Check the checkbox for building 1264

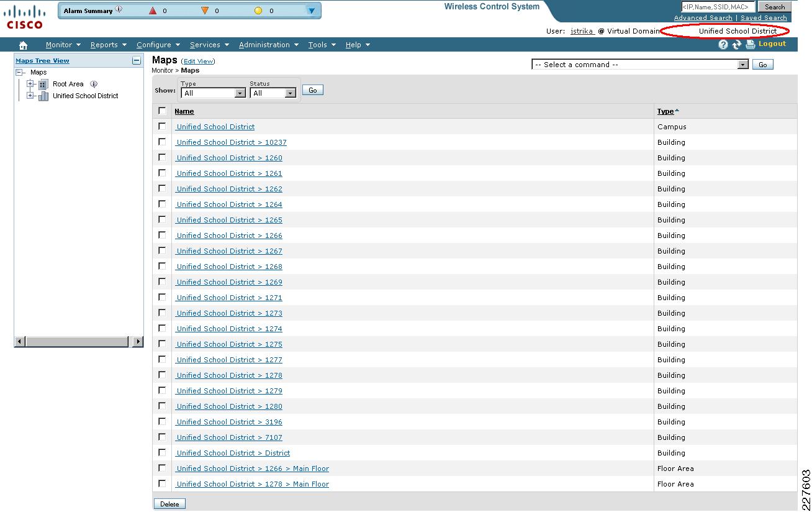162,204
